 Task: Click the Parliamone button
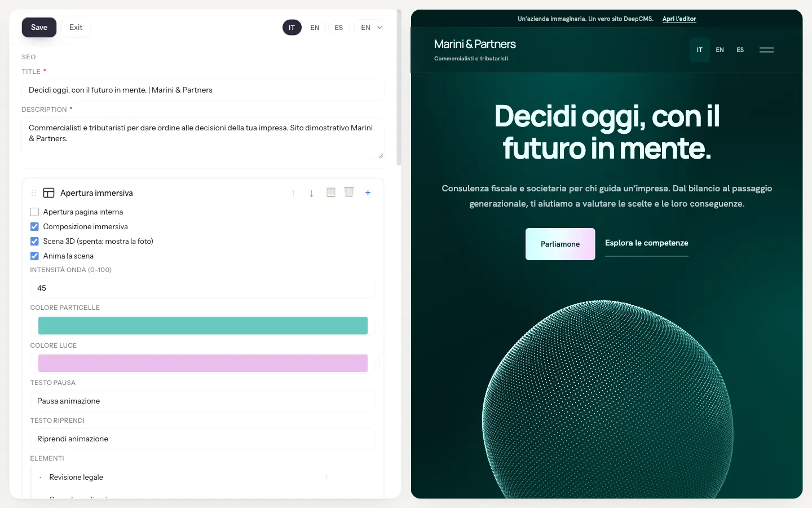[560, 244]
